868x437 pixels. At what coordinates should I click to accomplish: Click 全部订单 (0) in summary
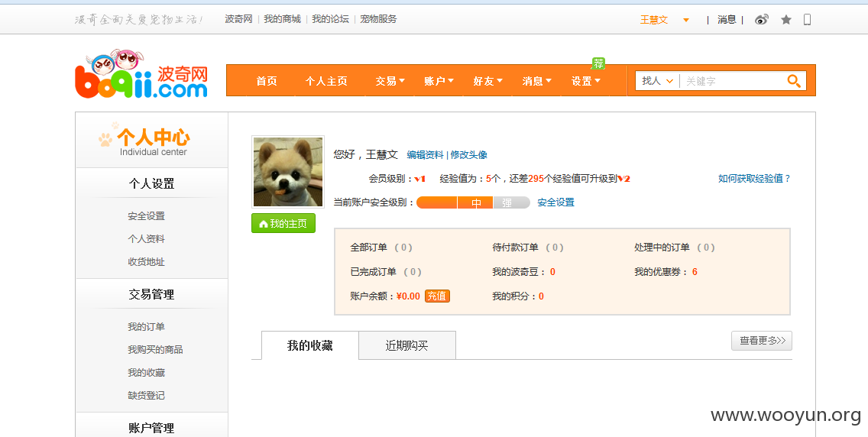[381, 248]
